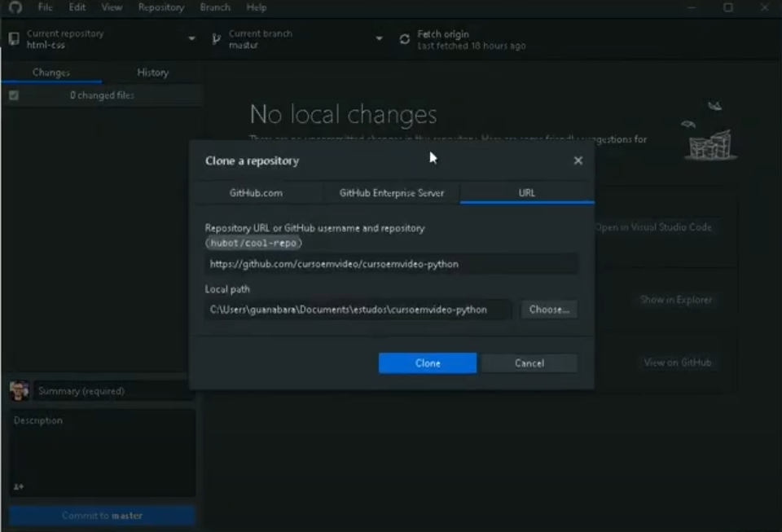This screenshot has width=782, height=532.
Task: Close the Clone a repository dialog
Action: coord(578,160)
